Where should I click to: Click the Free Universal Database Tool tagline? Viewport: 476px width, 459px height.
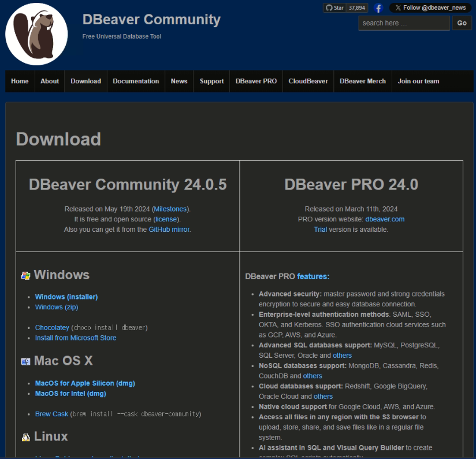click(122, 36)
